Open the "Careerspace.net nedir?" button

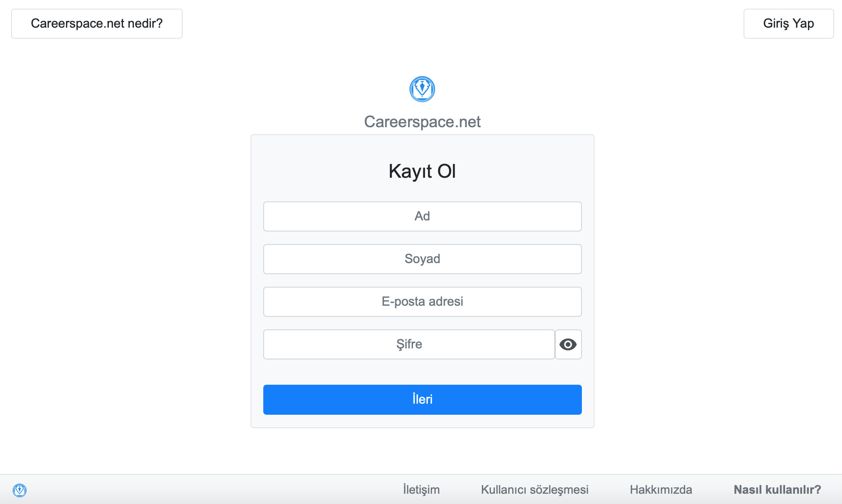tap(97, 24)
